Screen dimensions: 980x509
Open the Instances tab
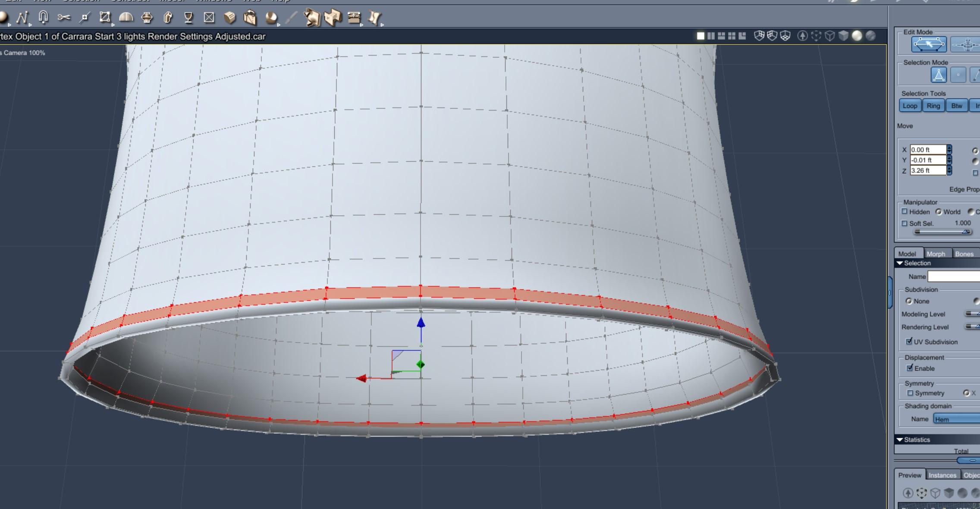point(942,475)
